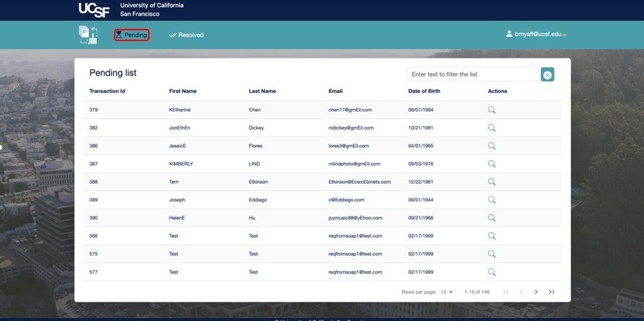This screenshot has height=321, width=644.
Task: Click the filter text input field
Action: click(x=472, y=74)
